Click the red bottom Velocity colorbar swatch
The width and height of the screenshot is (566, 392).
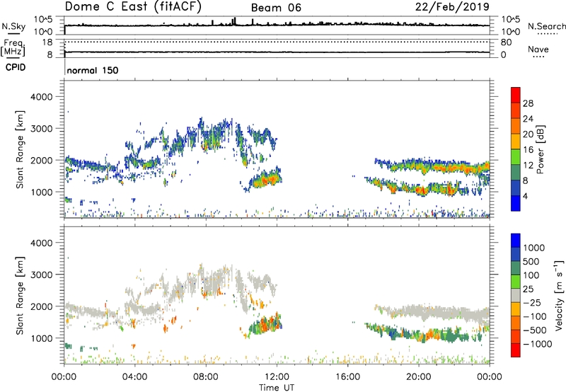pos(516,350)
